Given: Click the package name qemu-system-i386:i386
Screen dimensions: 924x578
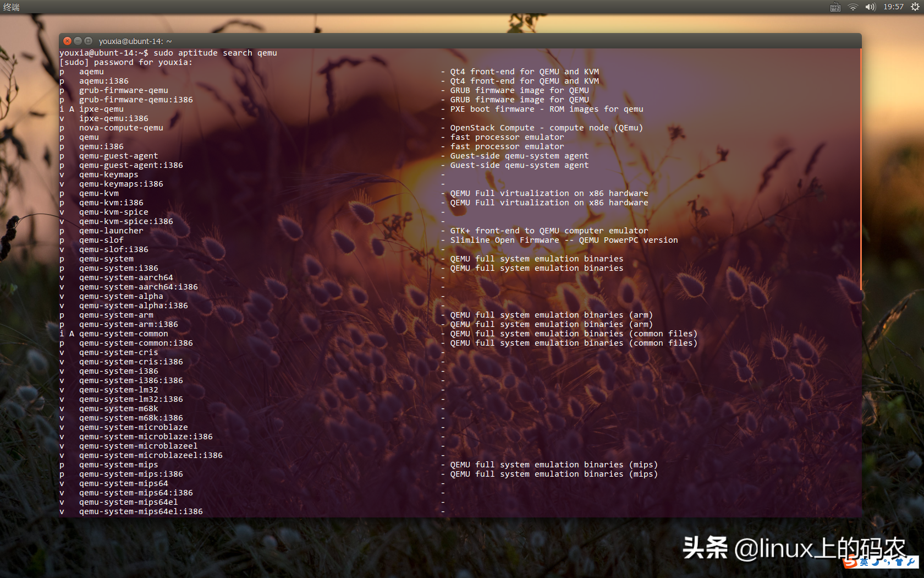Looking at the screenshot, I should (131, 380).
